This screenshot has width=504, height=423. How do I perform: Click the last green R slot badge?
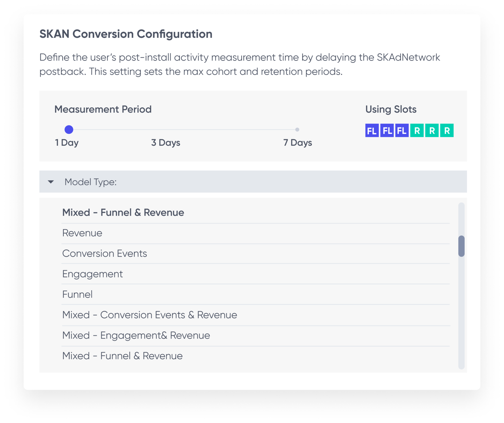click(x=447, y=130)
